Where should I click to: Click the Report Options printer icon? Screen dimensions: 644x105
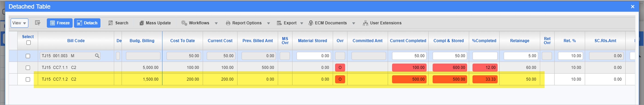point(228,23)
